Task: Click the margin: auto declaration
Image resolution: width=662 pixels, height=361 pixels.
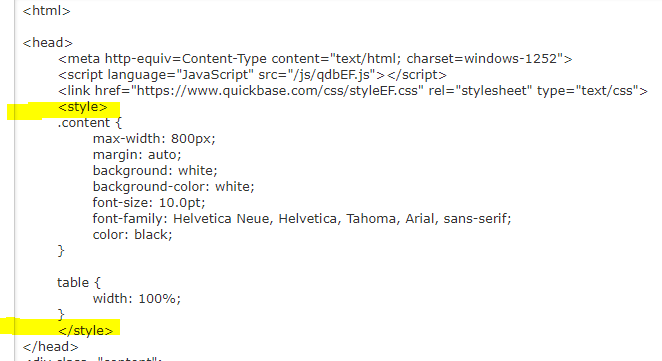Action: [137, 155]
